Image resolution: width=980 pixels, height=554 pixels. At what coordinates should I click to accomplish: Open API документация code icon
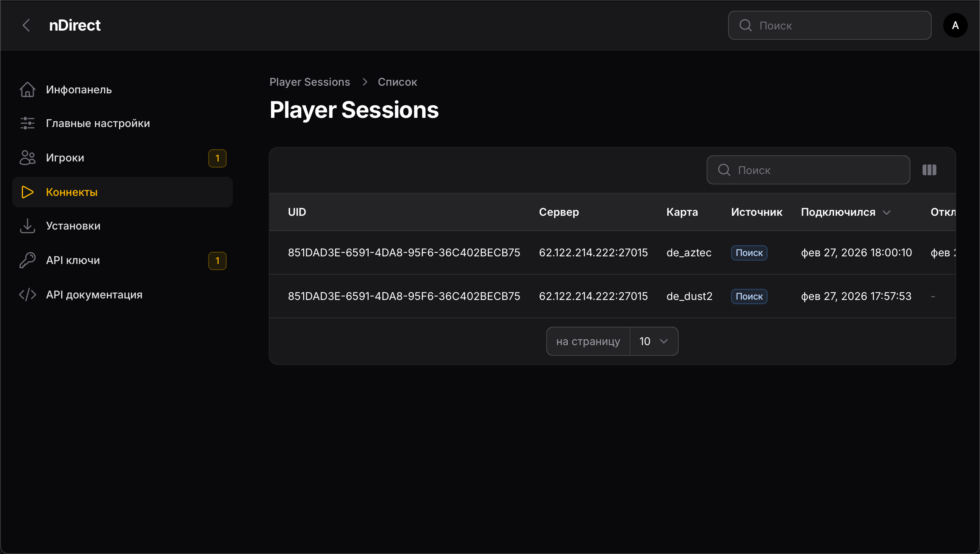point(27,294)
